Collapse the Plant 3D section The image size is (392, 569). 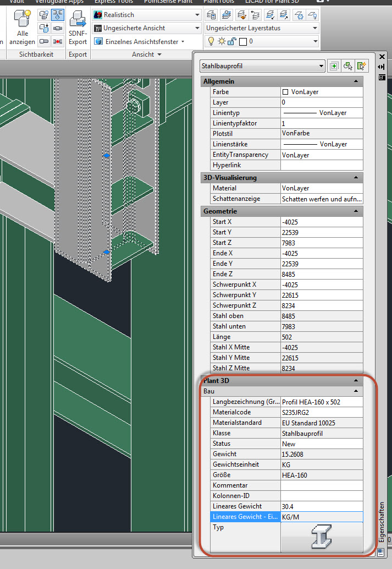click(x=356, y=380)
